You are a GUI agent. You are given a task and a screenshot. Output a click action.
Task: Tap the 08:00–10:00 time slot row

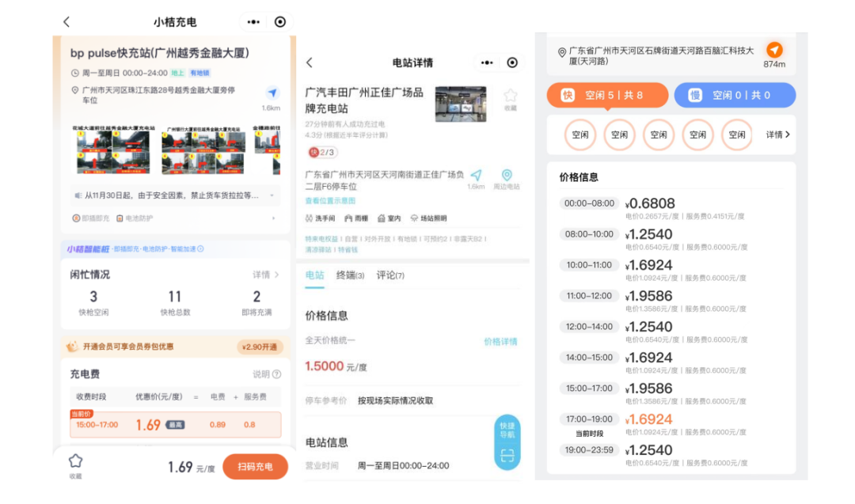[x=671, y=239]
